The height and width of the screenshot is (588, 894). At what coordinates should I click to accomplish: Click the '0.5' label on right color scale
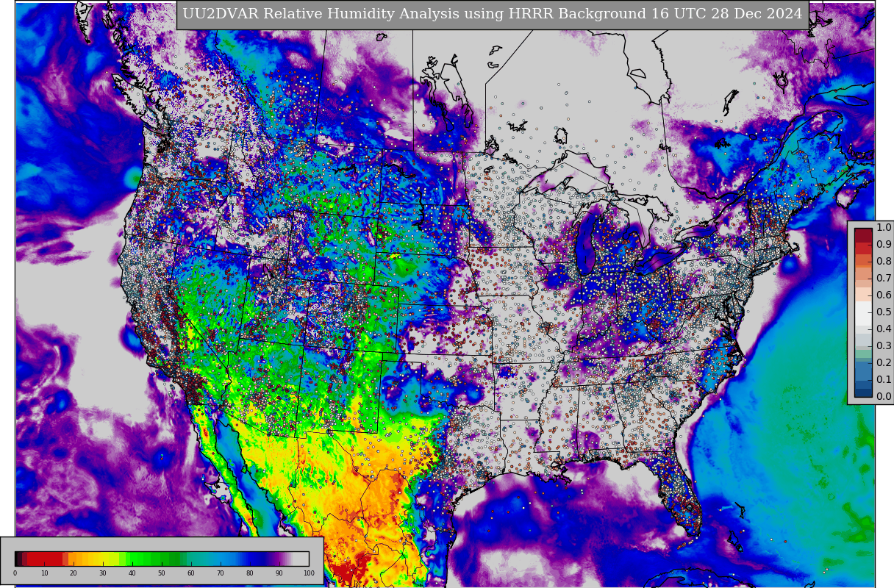point(884,312)
